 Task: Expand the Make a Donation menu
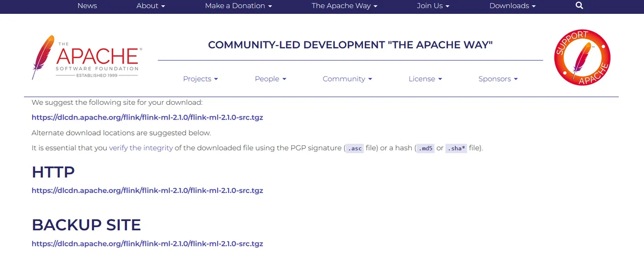coord(238,6)
